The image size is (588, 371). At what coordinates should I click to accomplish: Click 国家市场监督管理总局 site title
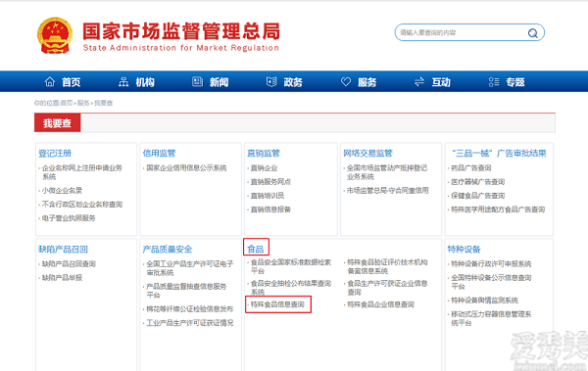tap(181, 31)
